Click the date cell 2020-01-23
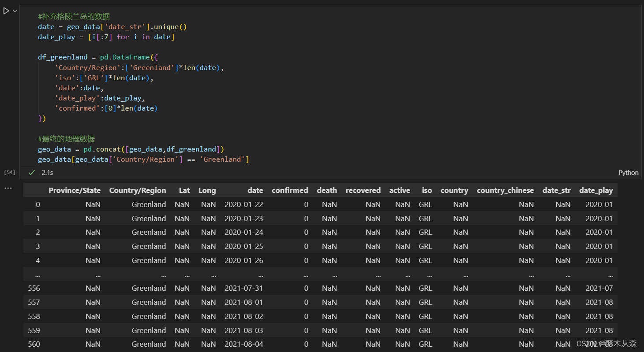Viewport: 644px width, 352px height. coord(244,219)
